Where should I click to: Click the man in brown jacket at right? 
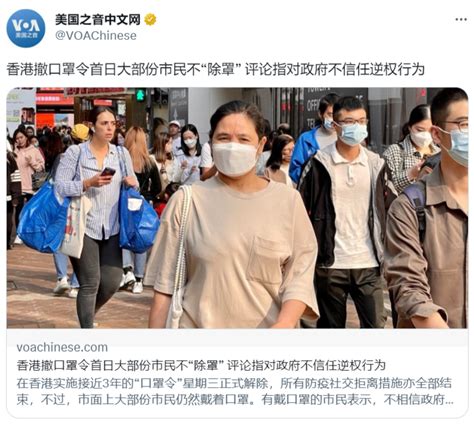pyautogui.click(x=430, y=213)
